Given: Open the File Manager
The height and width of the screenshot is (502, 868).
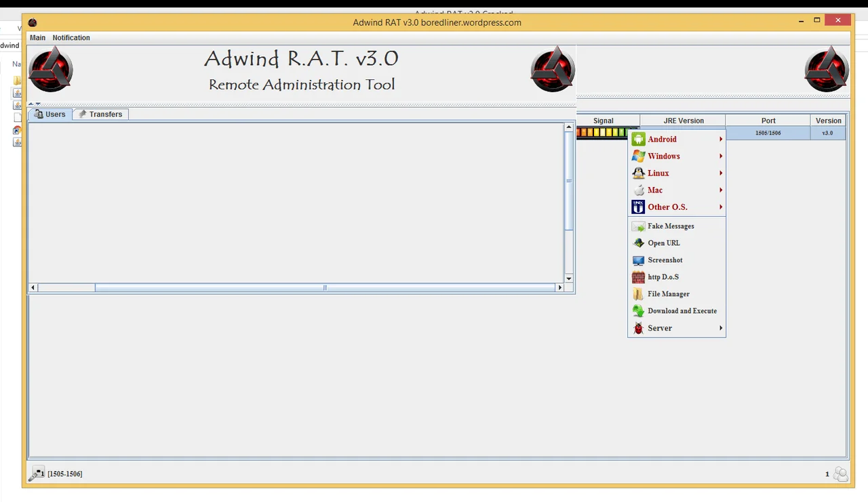Looking at the screenshot, I should pyautogui.click(x=668, y=293).
